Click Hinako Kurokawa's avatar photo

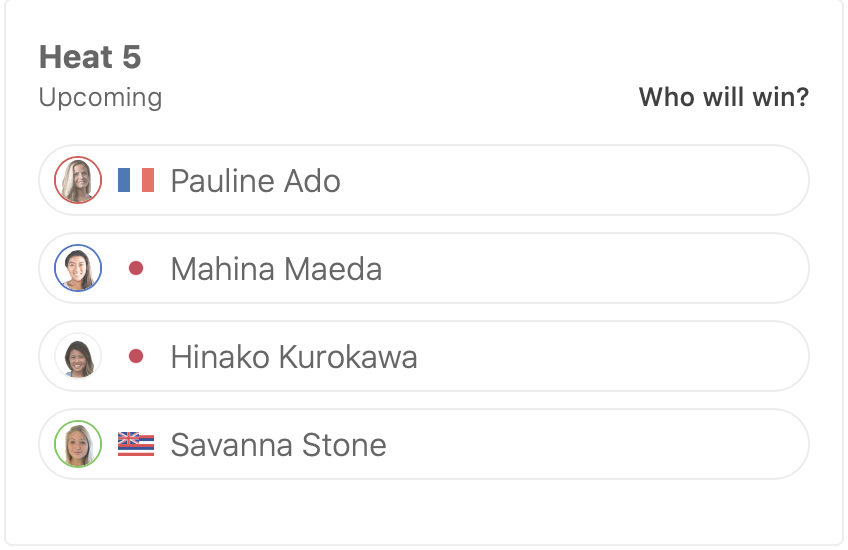(x=78, y=356)
